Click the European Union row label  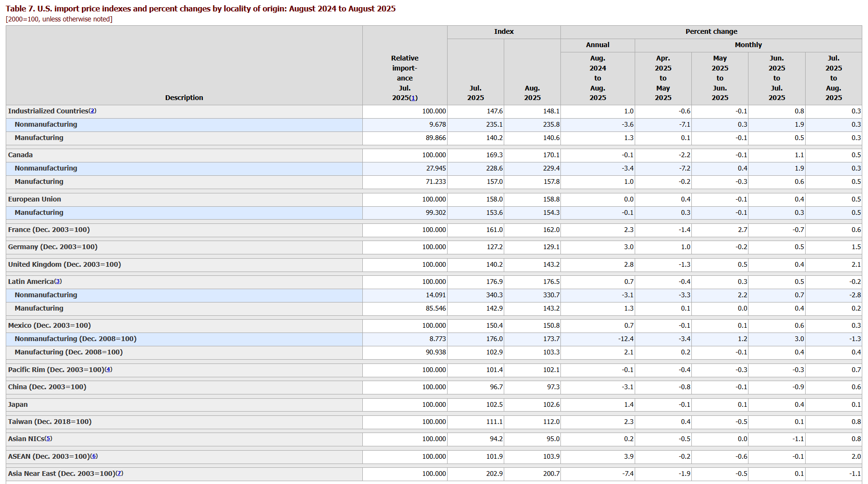point(34,200)
